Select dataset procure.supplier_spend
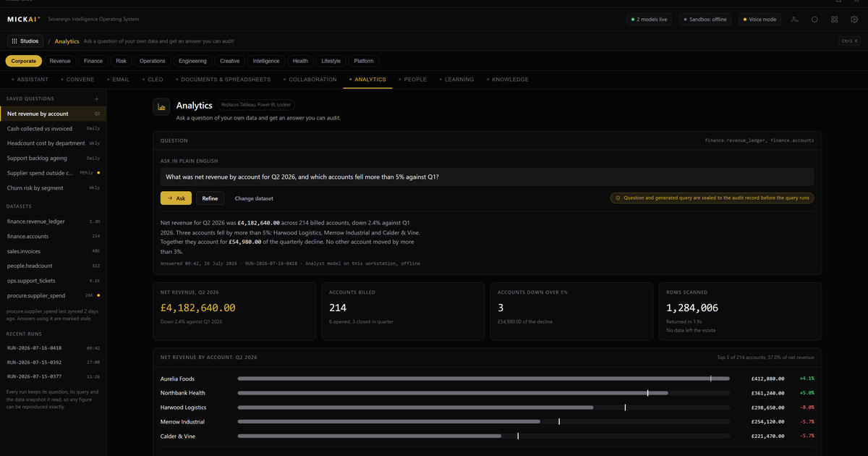Image resolution: width=868 pixels, height=456 pixels. tap(53, 295)
